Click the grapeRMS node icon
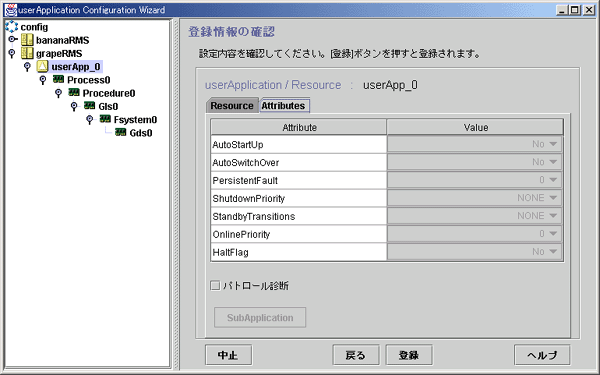 [27, 53]
